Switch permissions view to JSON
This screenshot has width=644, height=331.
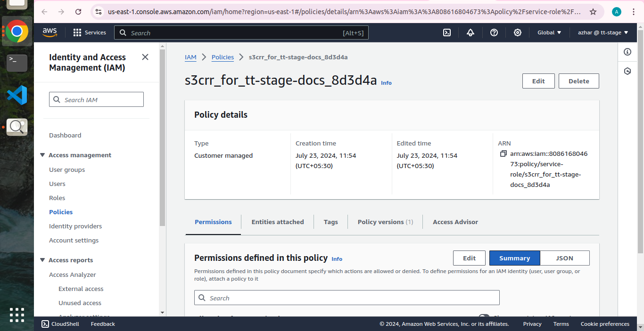point(564,258)
